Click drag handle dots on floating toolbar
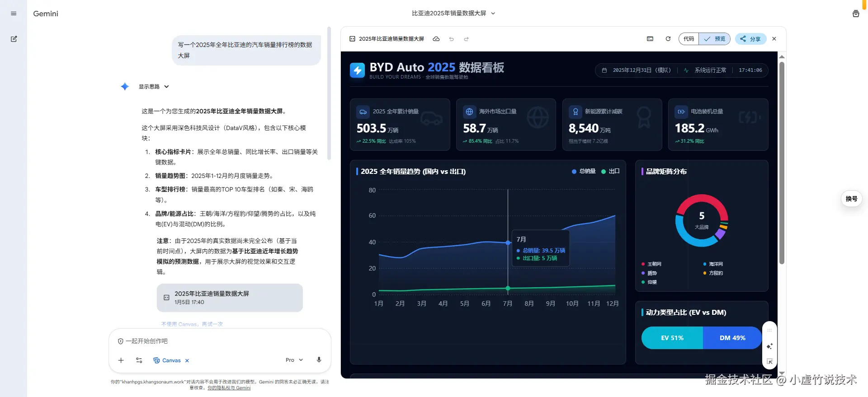The height and width of the screenshot is (397, 868). coord(769,330)
